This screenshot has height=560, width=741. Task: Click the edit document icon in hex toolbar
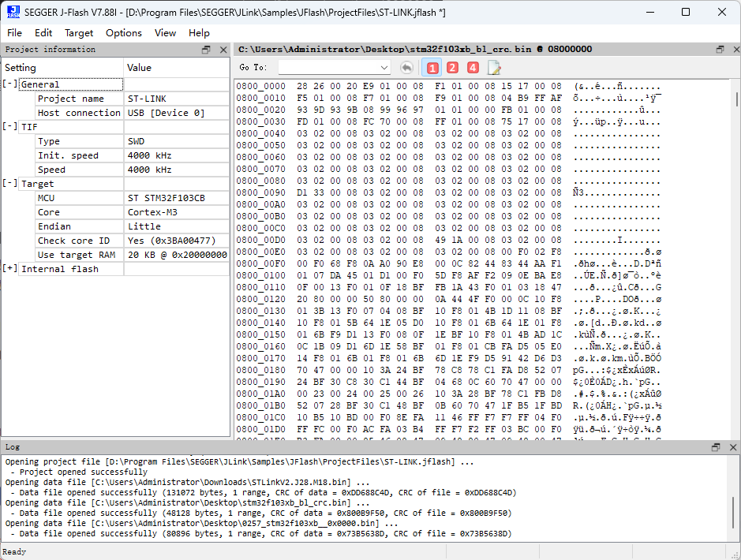[x=494, y=68]
